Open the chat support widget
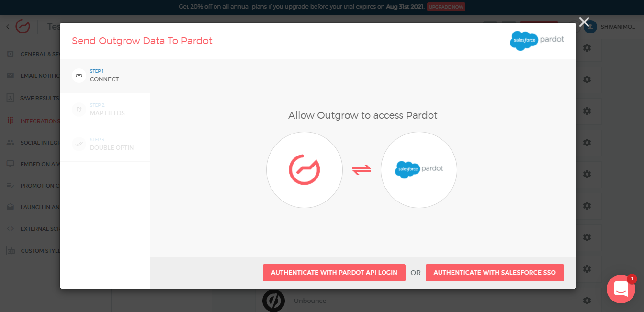The image size is (644, 312). click(621, 289)
